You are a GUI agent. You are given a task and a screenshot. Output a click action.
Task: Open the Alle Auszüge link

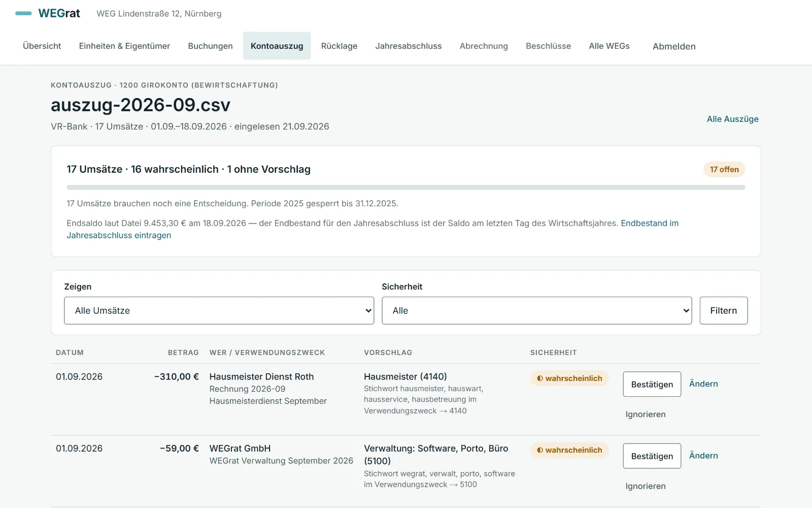[732, 119]
